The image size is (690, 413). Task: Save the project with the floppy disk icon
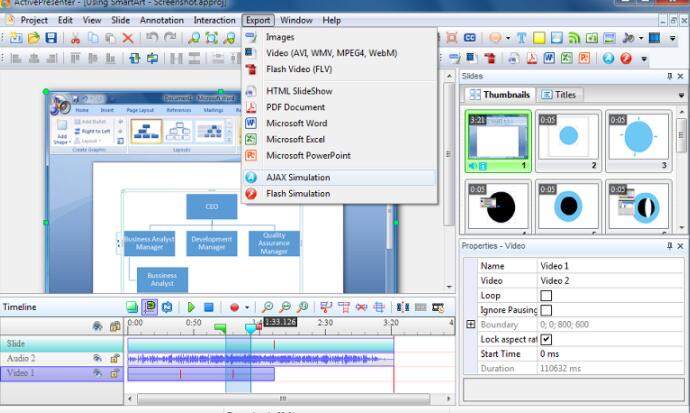pos(51,38)
